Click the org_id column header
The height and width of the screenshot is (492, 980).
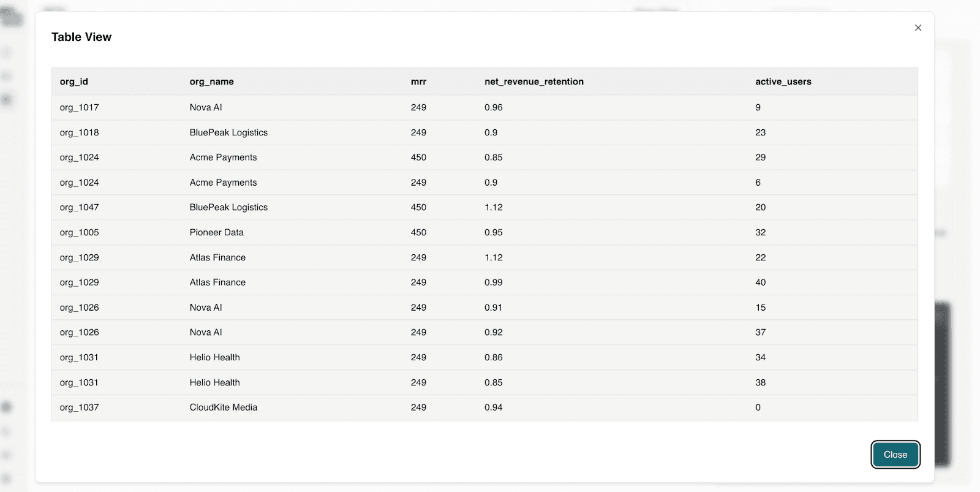point(74,81)
